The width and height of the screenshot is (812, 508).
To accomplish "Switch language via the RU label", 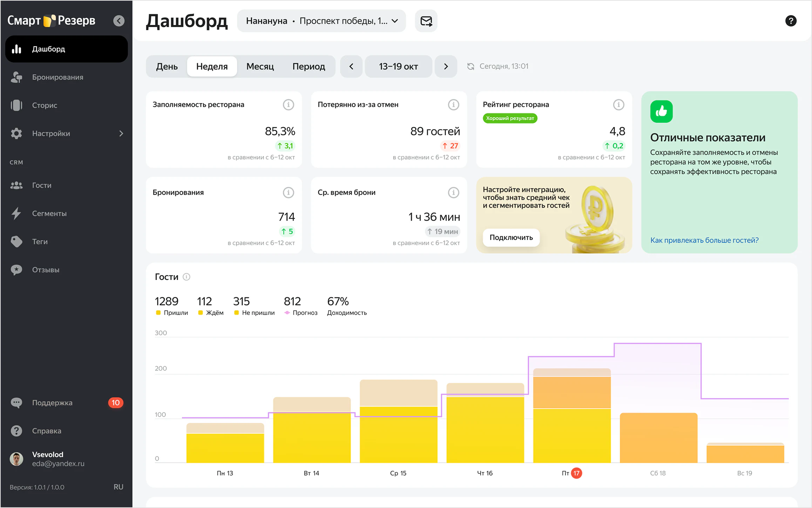I will 119,487.
